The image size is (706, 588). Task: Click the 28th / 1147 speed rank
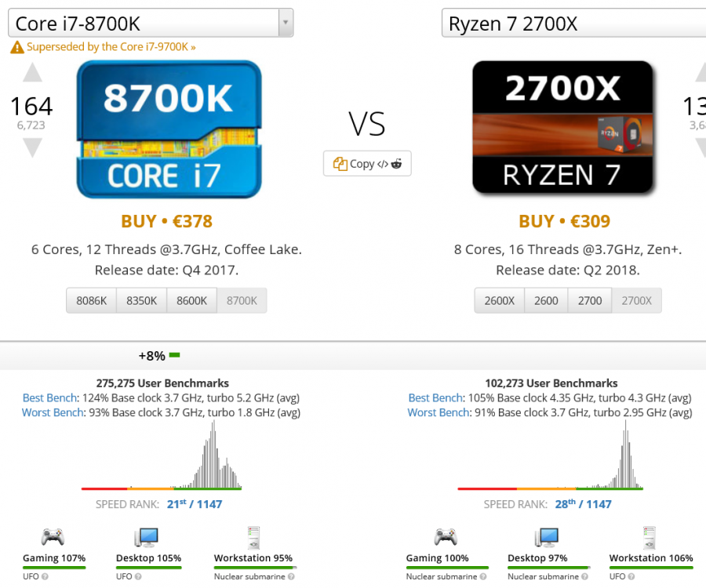point(583,504)
